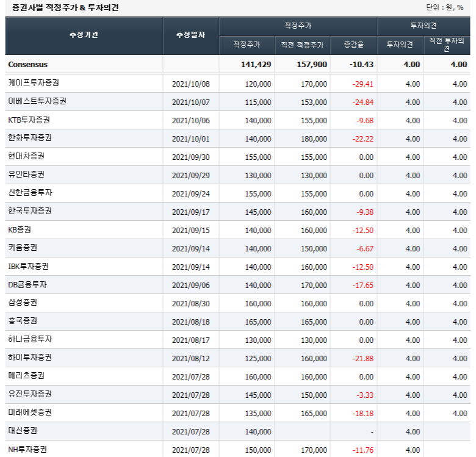Select the 대신증권 row name

point(23,430)
